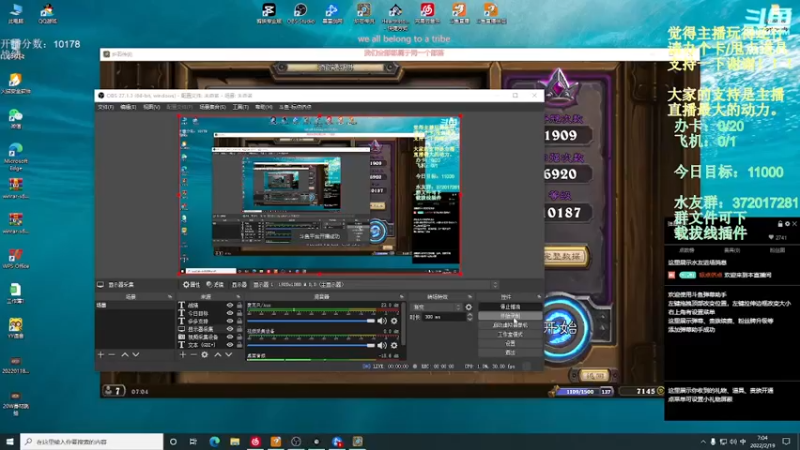Viewport: 800px width, 450px height.
Task: Open display selection dropdown in source toolbar
Action: pos(375,285)
